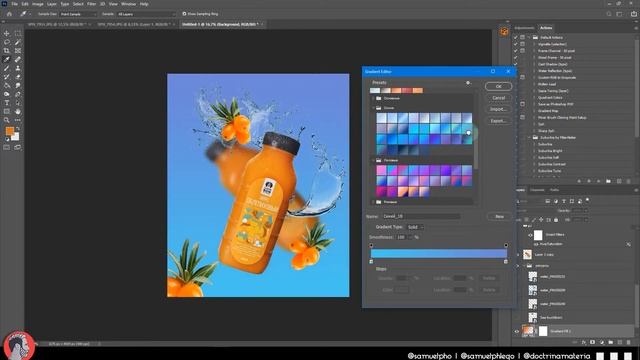Select the Hand tool
This screenshot has width=640, height=360.
(18, 111)
